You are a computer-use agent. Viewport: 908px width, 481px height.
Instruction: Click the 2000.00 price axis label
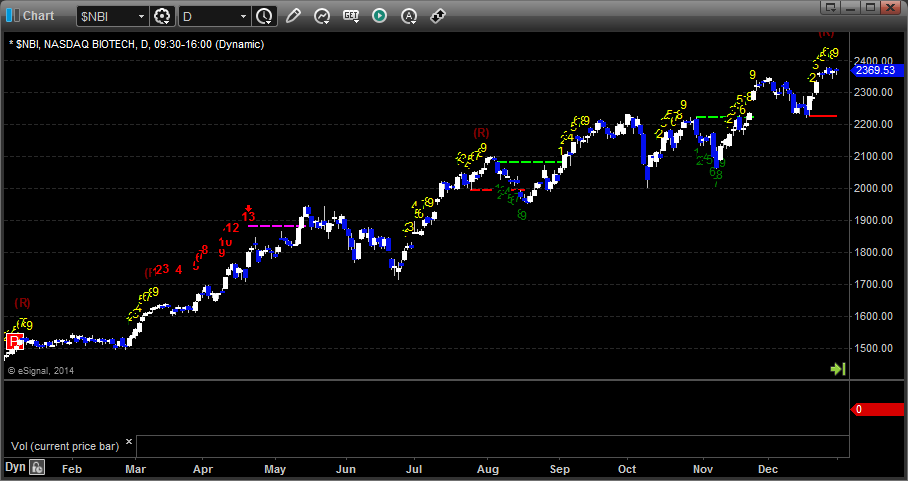[x=873, y=188]
